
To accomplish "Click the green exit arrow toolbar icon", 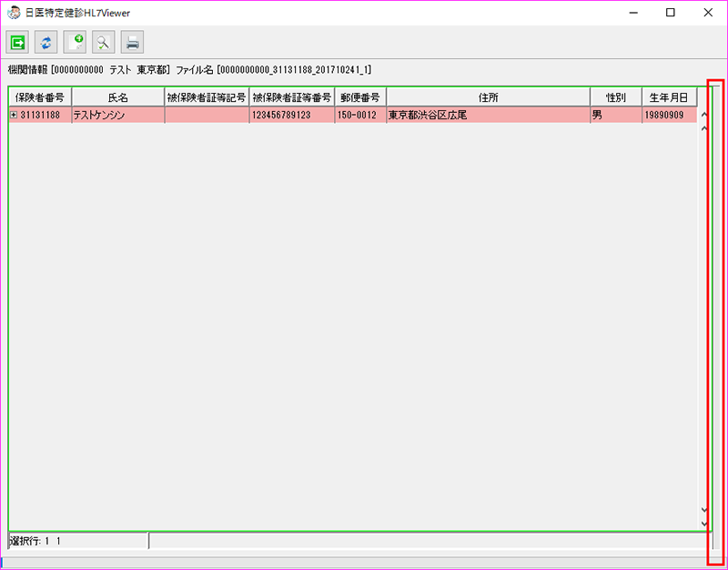I will click(17, 42).
